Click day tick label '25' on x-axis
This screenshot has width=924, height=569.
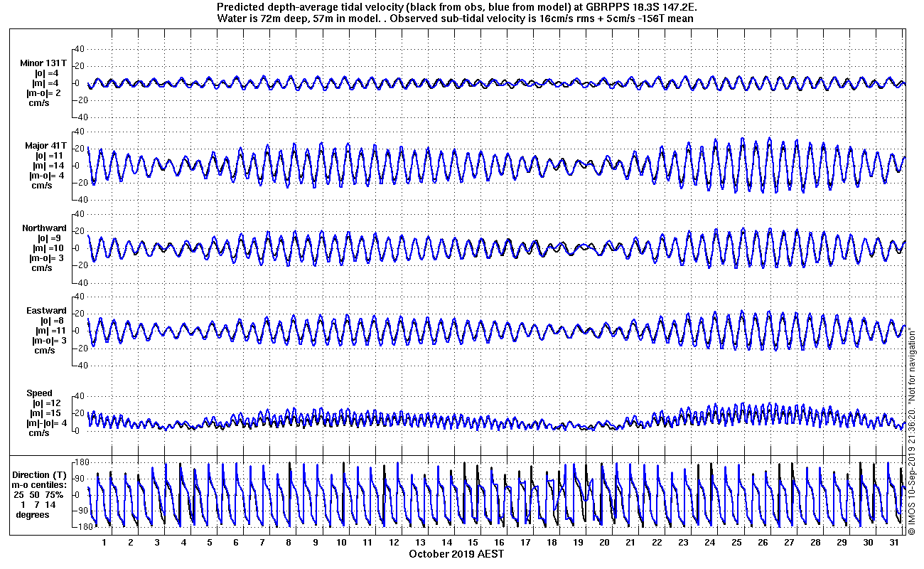(736, 543)
